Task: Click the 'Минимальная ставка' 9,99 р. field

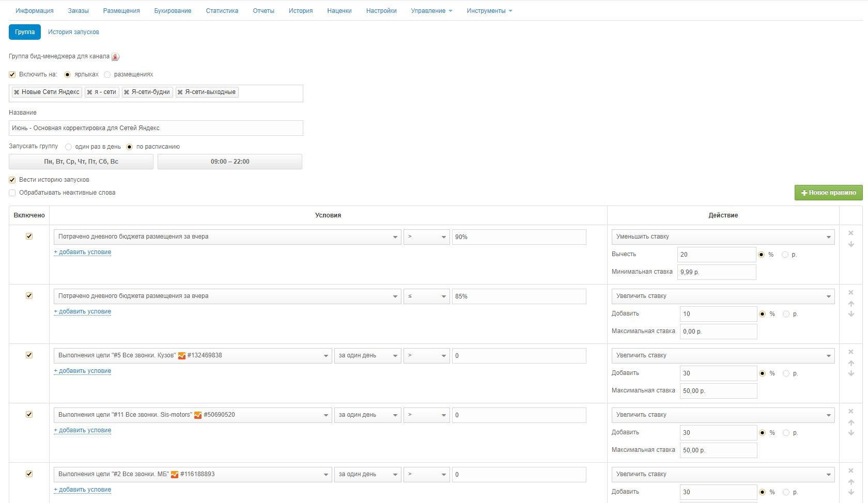Action: pyautogui.click(x=717, y=272)
